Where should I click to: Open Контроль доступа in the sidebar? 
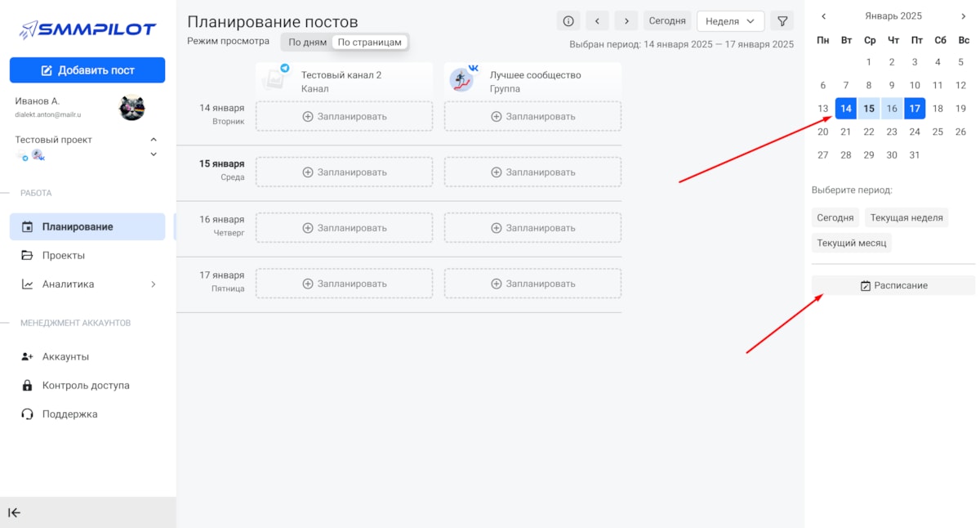87,385
